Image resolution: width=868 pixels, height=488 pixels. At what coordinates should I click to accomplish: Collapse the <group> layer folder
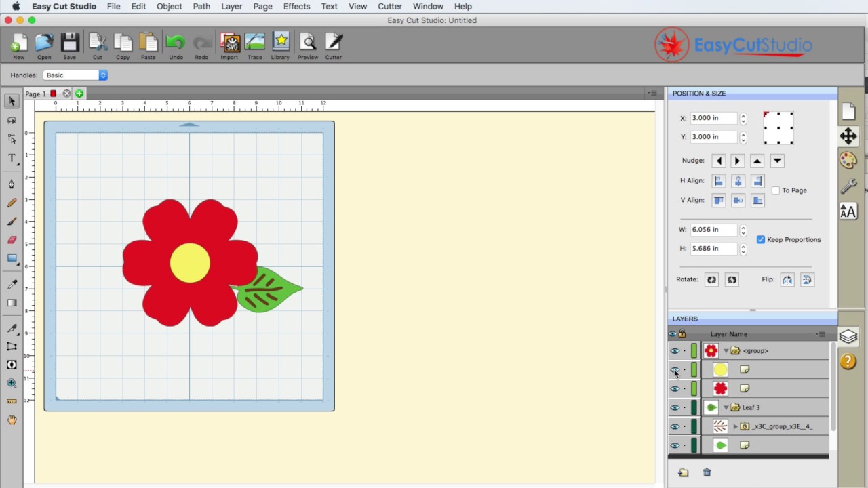[726, 351]
